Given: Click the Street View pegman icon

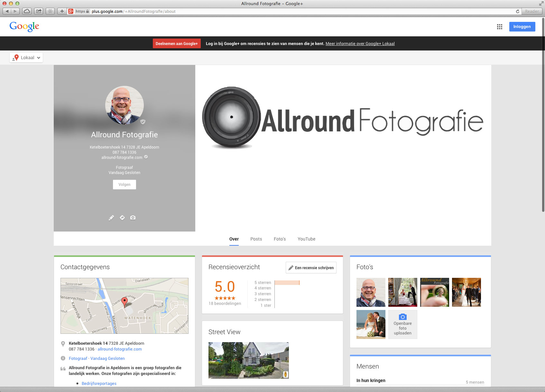Looking at the screenshot, I should tap(285, 374).
